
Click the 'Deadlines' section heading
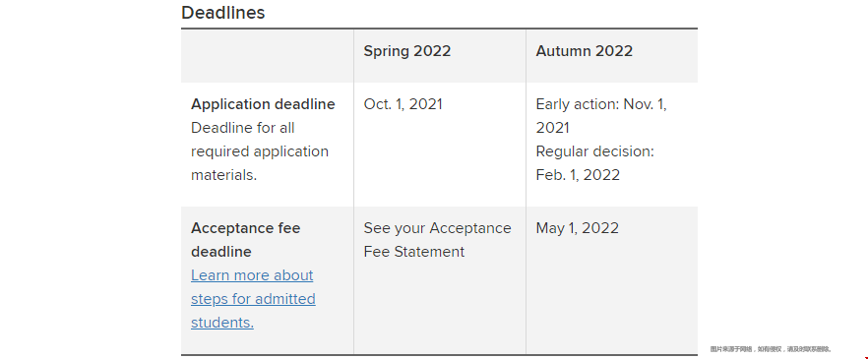(223, 12)
